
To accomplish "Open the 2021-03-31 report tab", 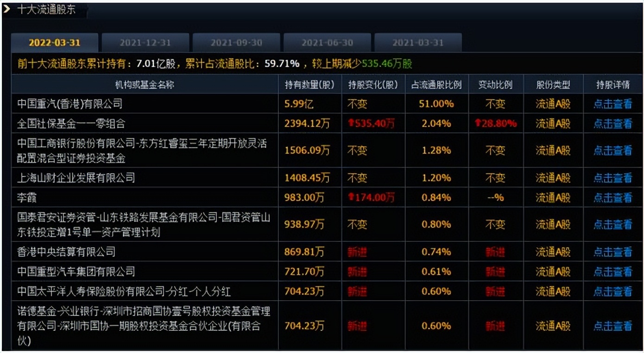I will (418, 43).
